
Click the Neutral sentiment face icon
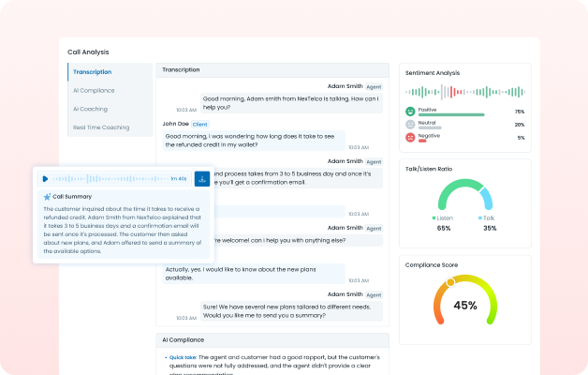pyautogui.click(x=410, y=125)
